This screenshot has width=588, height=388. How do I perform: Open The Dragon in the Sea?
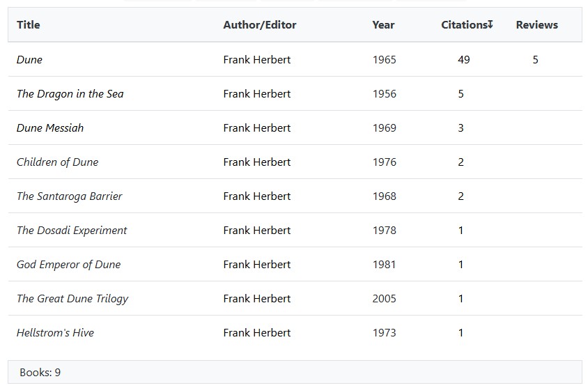point(70,94)
